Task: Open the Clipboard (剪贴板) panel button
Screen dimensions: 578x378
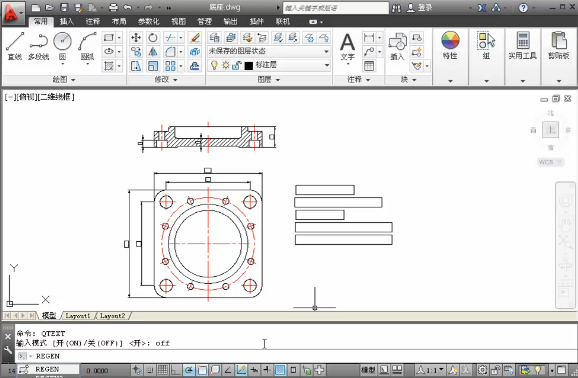Action: 558,57
